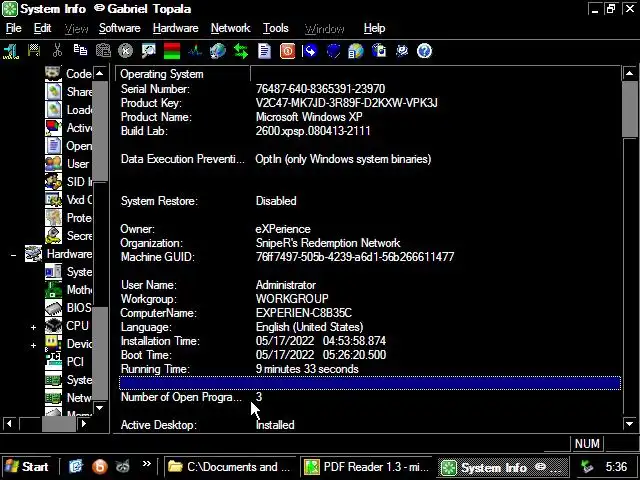
Task: Click the System Restore Disabled value
Action: [x=276, y=201]
